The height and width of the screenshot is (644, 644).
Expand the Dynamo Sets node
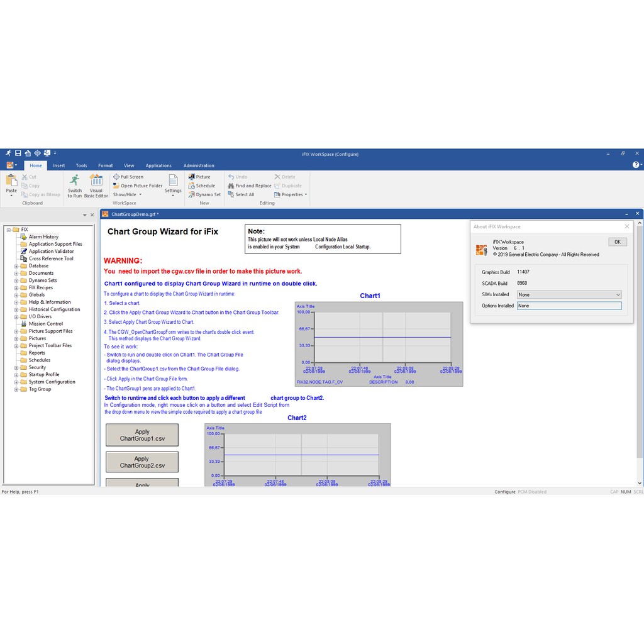(x=16, y=280)
